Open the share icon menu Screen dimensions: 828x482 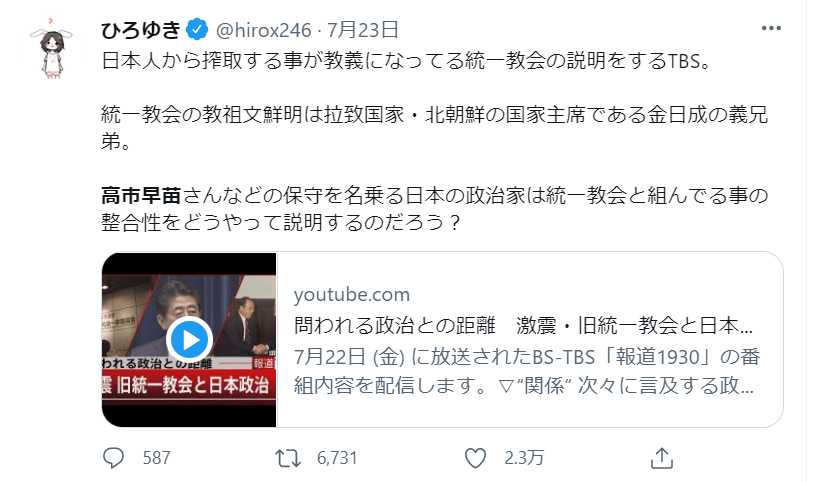(661, 458)
